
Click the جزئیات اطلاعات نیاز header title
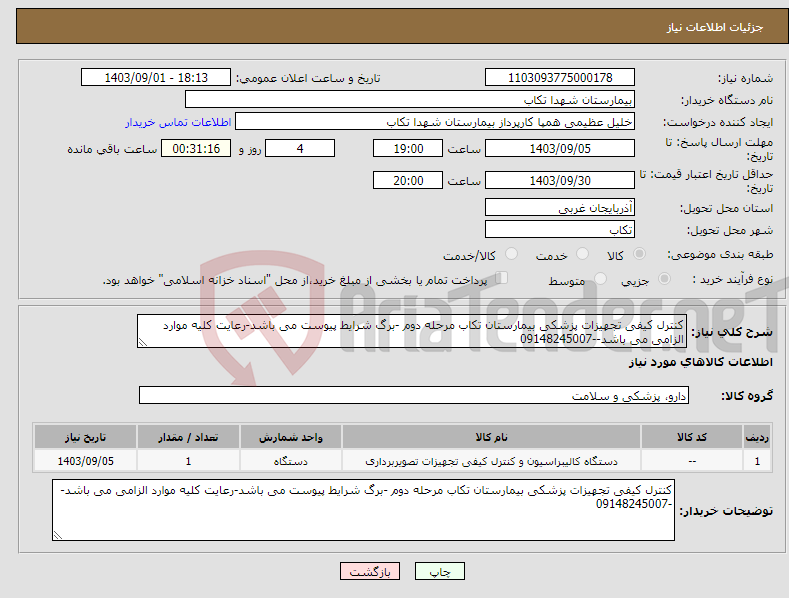click(715, 27)
